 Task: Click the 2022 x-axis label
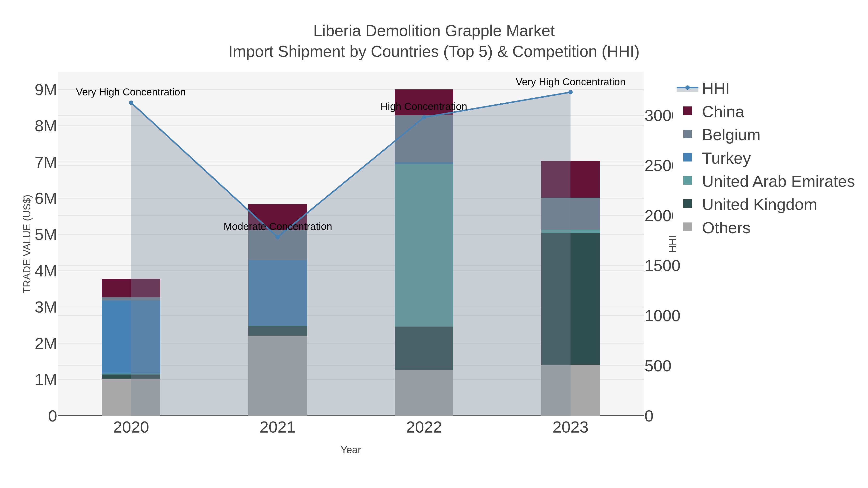pos(424,427)
